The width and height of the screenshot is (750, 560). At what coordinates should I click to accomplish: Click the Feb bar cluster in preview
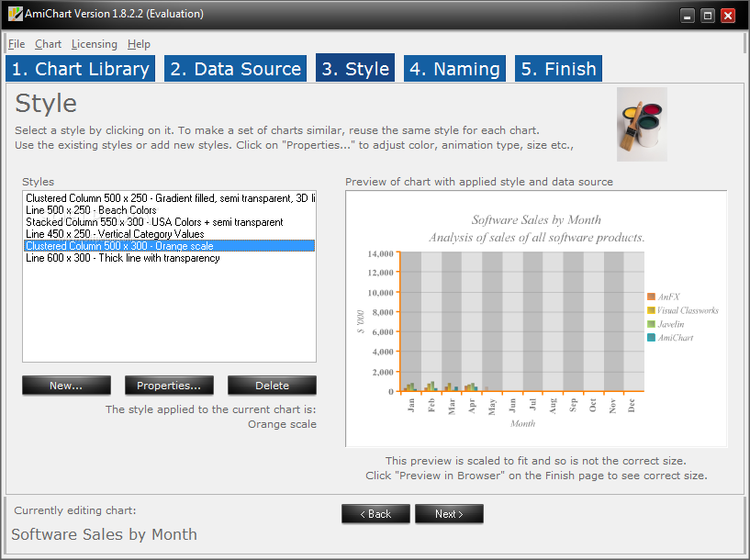tap(431, 386)
